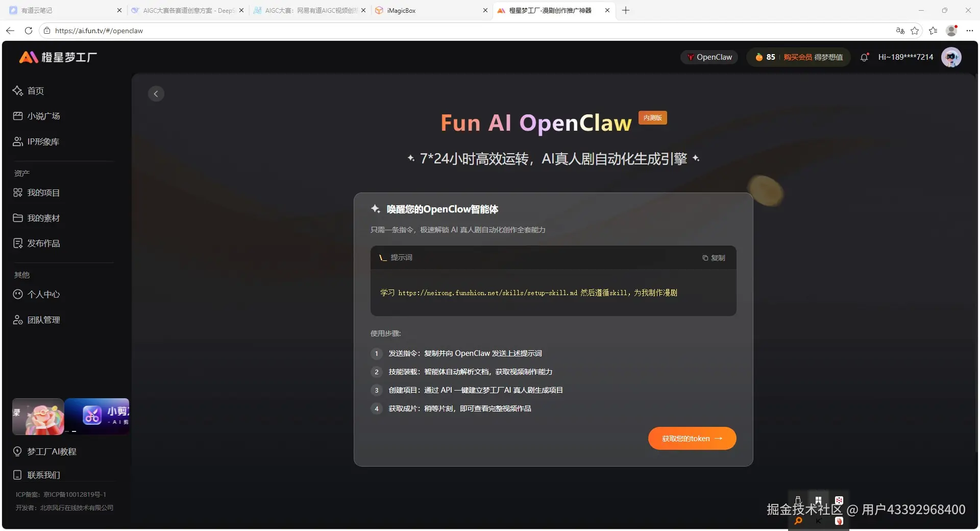
Task: Open 梦工厂AI教程 link
Action: [44, 451]
